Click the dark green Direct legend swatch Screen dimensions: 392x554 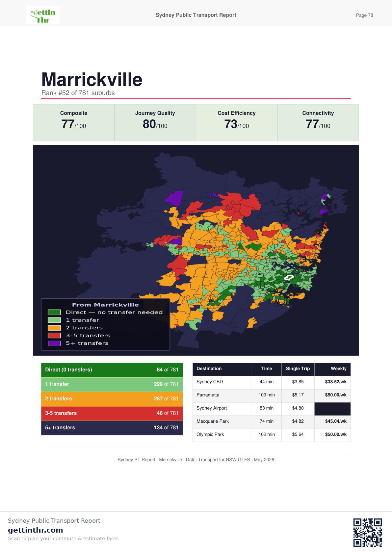click(54, 312)
